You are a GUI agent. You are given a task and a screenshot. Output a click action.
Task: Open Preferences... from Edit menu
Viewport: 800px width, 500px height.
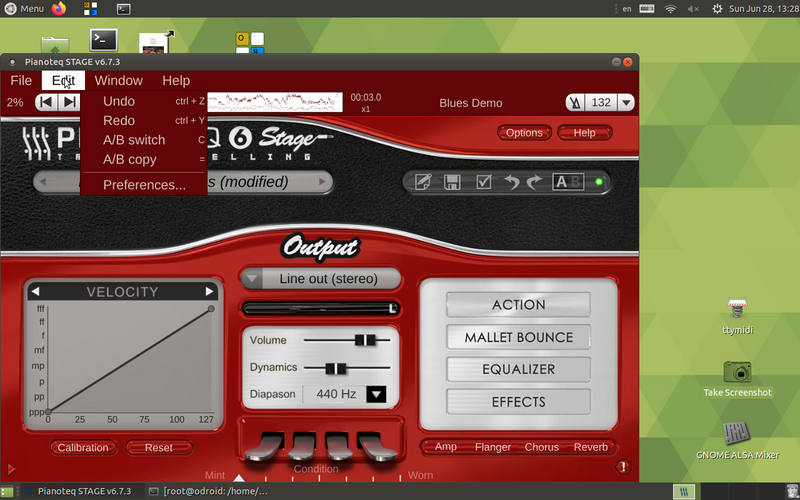[144, 185]
